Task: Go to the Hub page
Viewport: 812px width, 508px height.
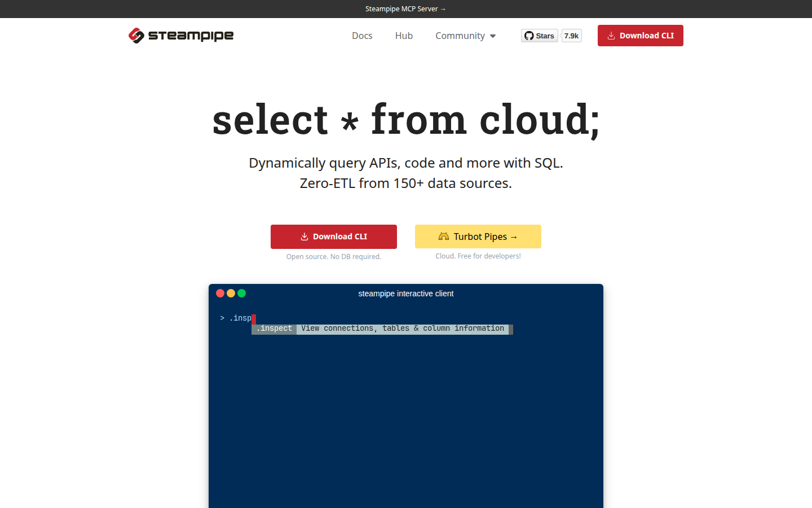Action: pyautogui.click(x=404, y=36)
